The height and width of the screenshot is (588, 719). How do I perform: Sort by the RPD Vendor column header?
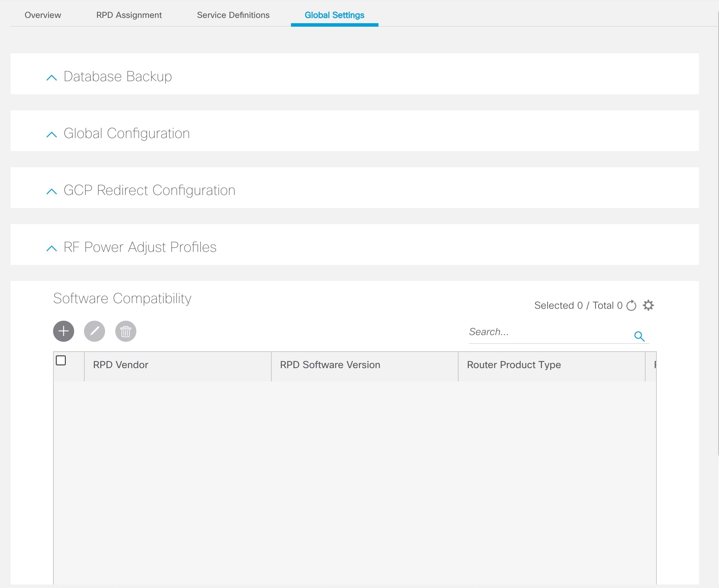click(120, 365)
